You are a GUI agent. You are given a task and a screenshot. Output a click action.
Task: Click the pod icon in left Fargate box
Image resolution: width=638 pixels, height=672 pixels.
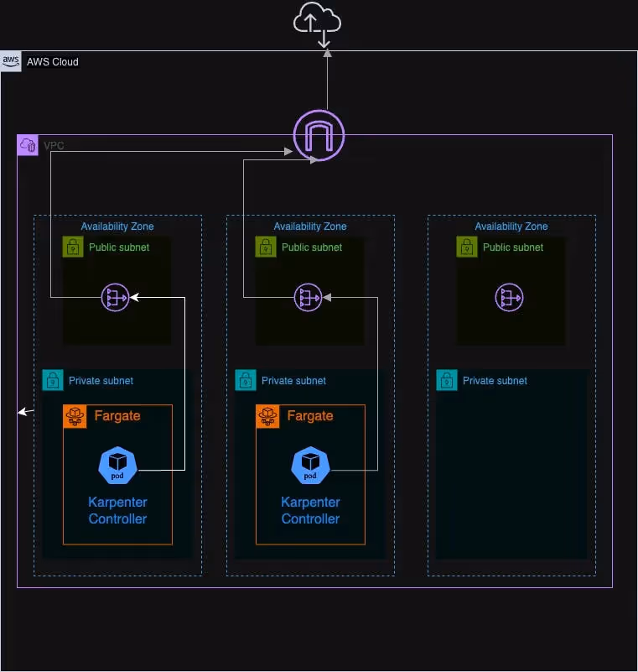[x=117, y=466]
